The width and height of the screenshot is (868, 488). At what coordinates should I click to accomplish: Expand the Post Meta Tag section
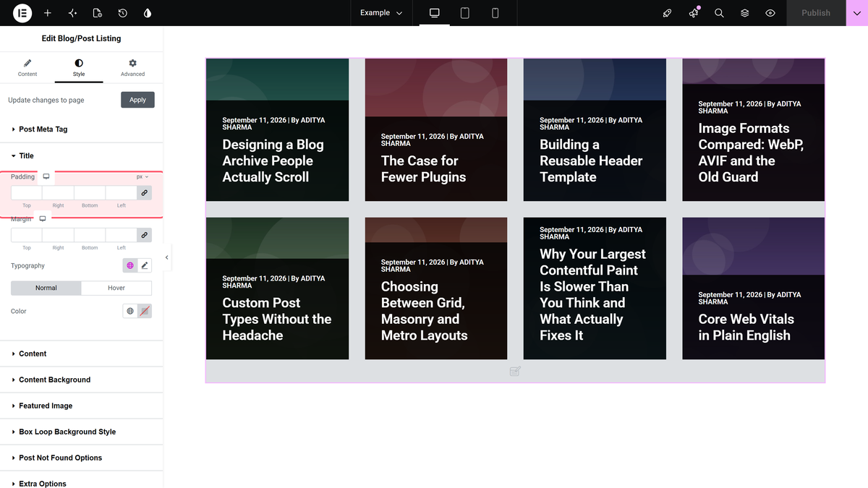(x=82, y=129)
